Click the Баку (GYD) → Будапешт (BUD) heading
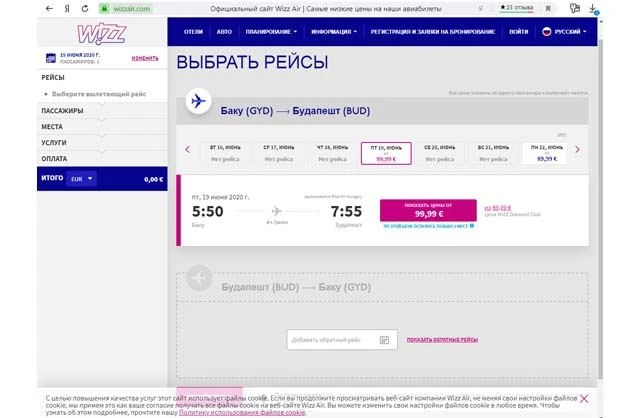 click(295, 111)
